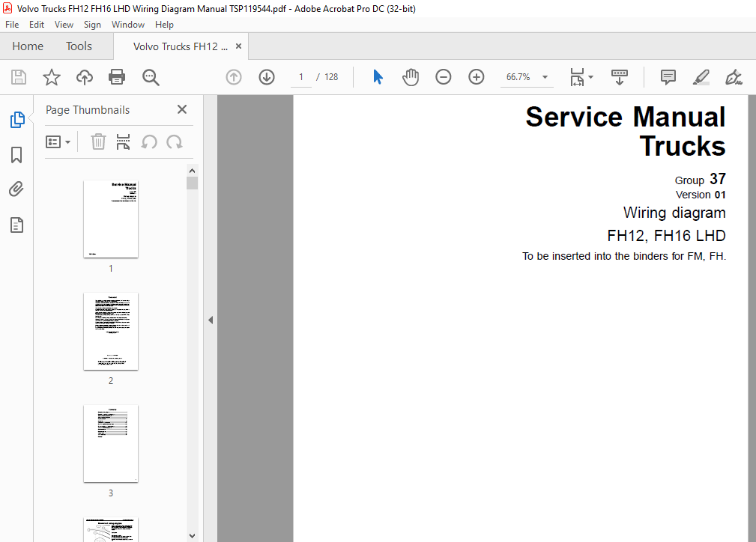Add document to starred with star icon

(52, 77)
